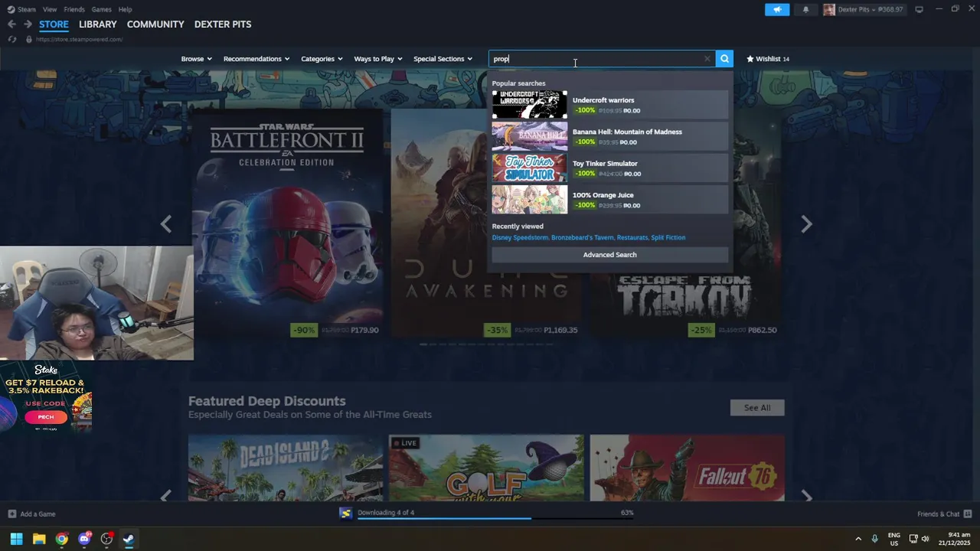Click the downloading game icon in status bar
The image size is (980, 551).
346,513
